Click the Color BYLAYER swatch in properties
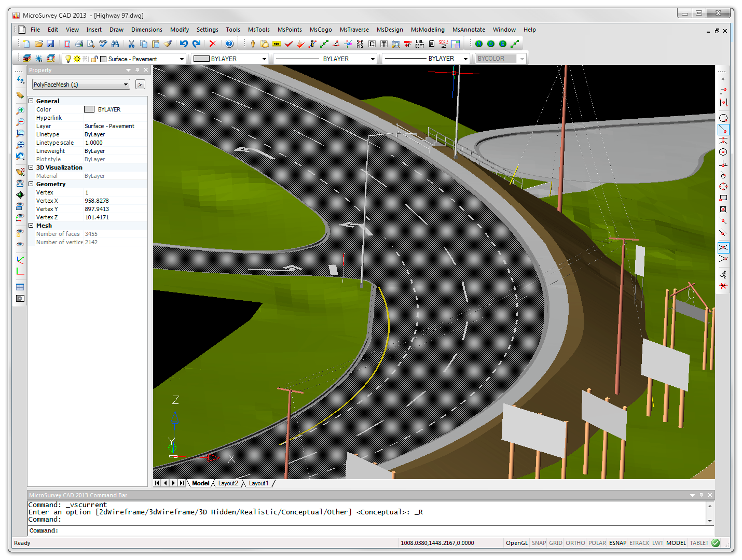The image size is (742, 560). tap(89, 109)
